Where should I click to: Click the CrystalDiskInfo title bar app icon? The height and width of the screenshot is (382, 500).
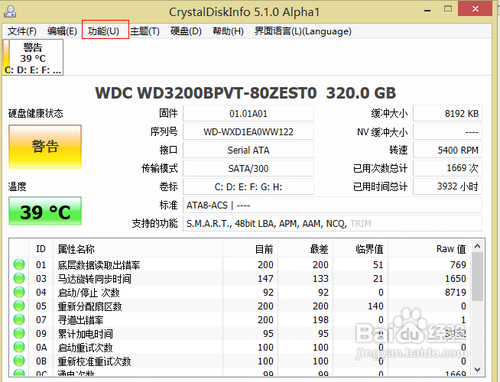[10, 12]
